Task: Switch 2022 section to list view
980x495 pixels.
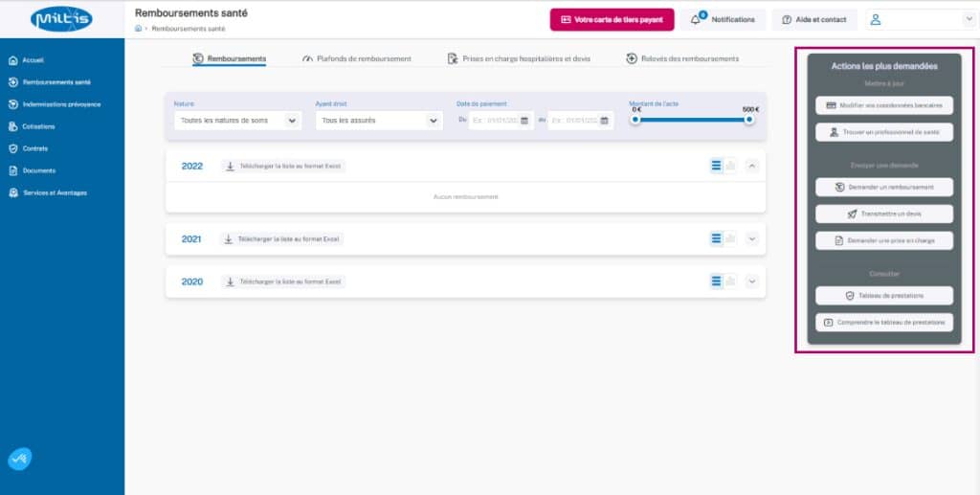Action: click(716, 166)
